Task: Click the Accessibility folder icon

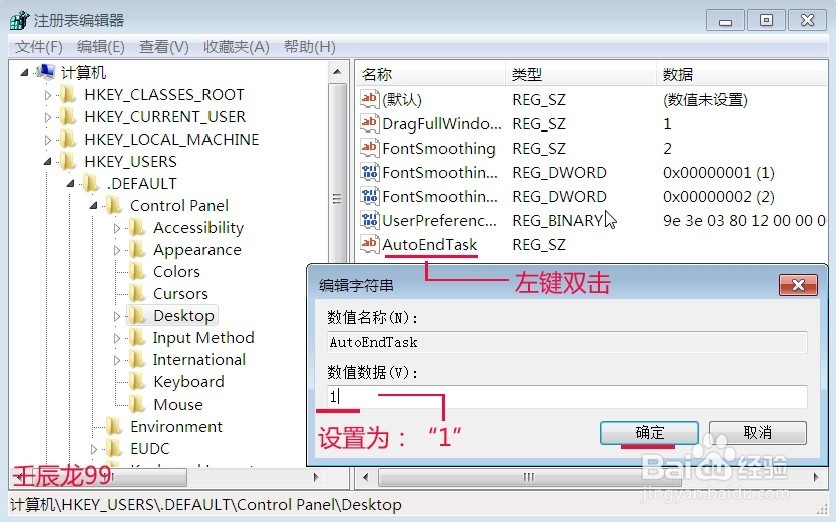Action: click(137, 228)
